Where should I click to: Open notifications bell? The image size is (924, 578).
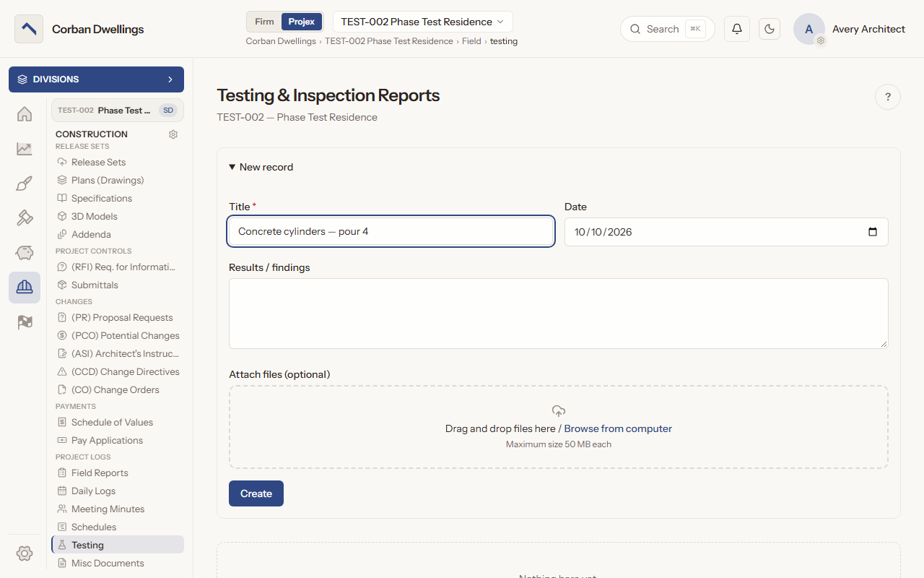click(x=737, y=29)
